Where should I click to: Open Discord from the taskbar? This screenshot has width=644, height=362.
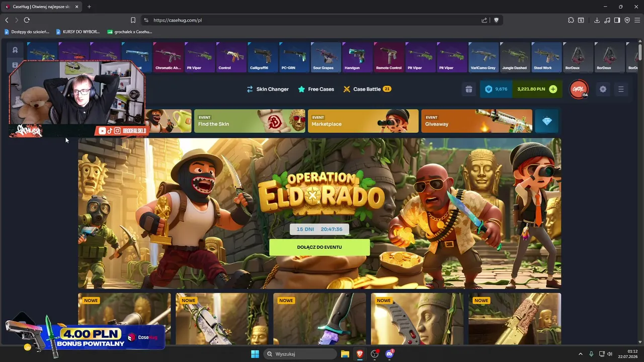click(389, 354)
